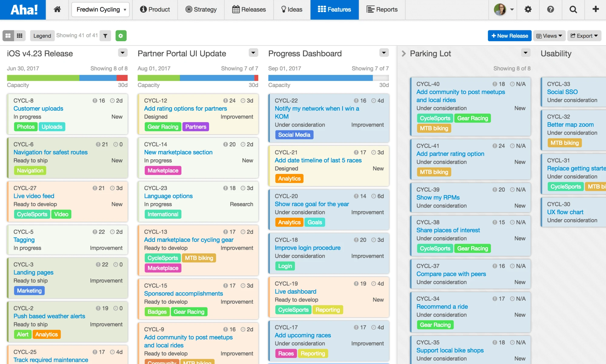606x364 pixels.
Task: Toggle the Legend button
Action: tap(42, 36)
